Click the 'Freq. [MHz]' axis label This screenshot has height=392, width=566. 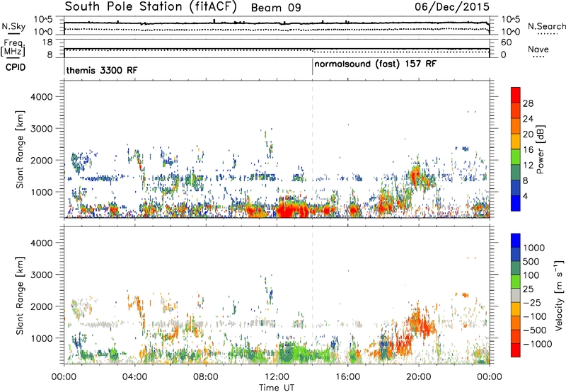tap(13, 48)
